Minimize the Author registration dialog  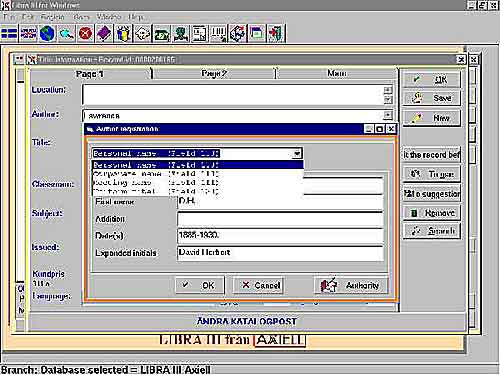(369, 129)
